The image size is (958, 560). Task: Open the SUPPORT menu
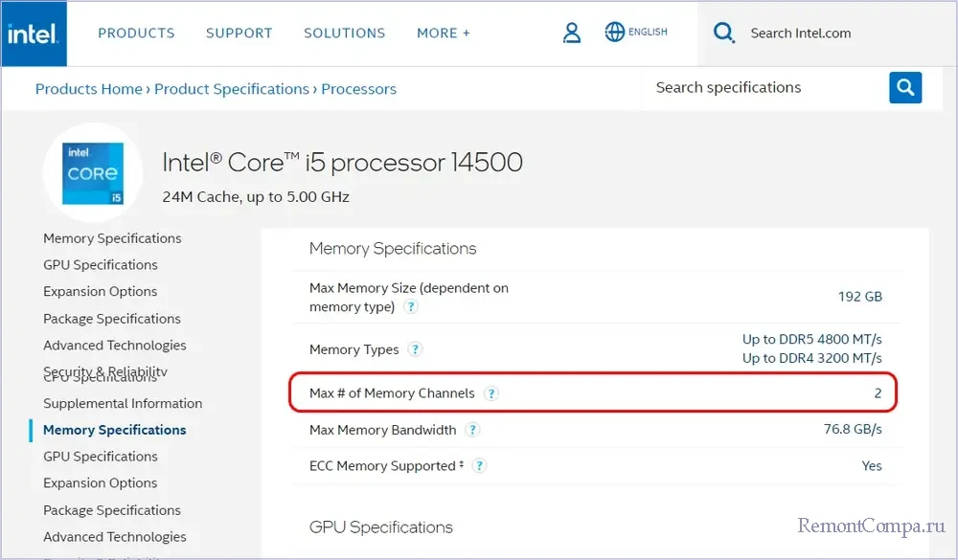(x=239, y=33)
